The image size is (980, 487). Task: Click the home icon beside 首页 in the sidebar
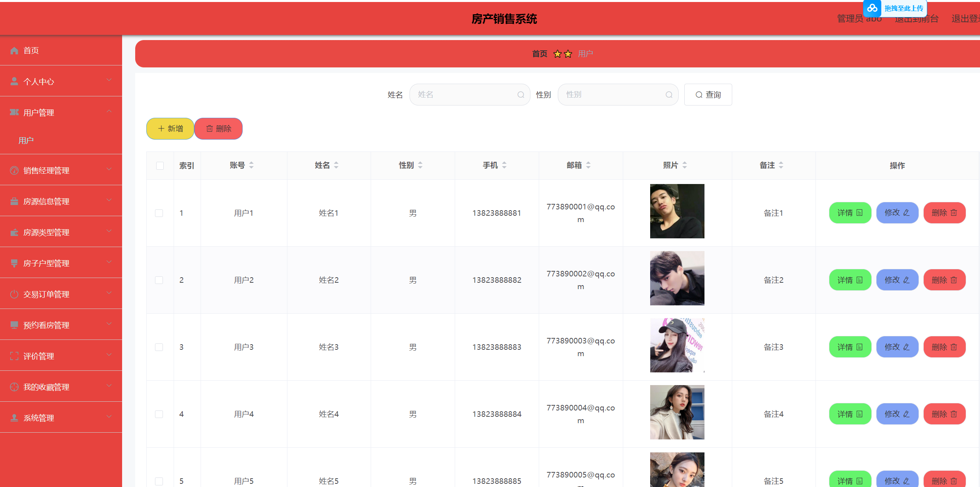coord(14,50)
